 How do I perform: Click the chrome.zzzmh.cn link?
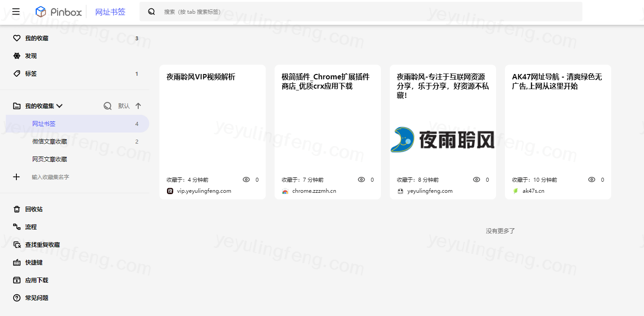pyautogui.click(x=314, y=191)
